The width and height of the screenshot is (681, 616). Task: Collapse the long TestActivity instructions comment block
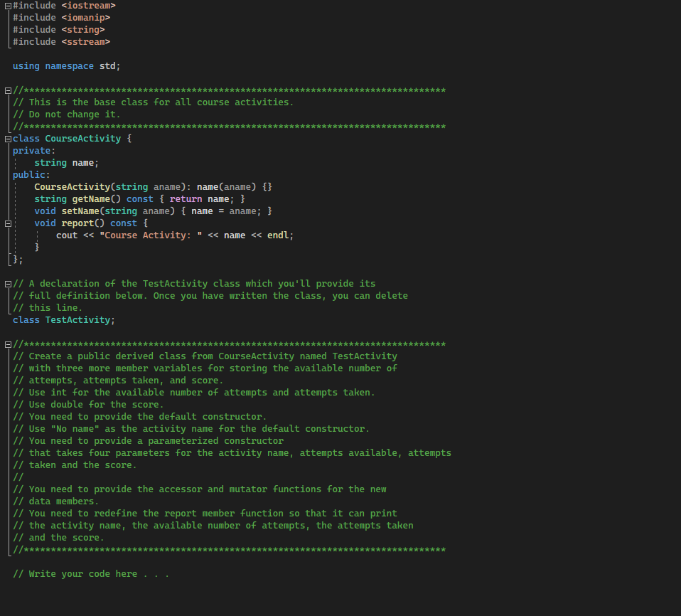(6, 344)
